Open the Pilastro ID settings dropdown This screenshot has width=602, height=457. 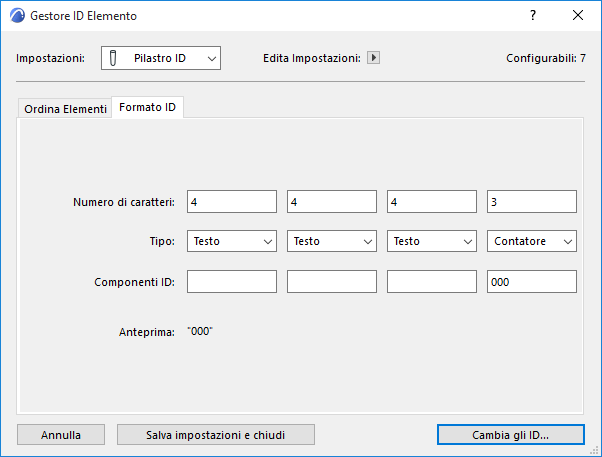point(161,59)
